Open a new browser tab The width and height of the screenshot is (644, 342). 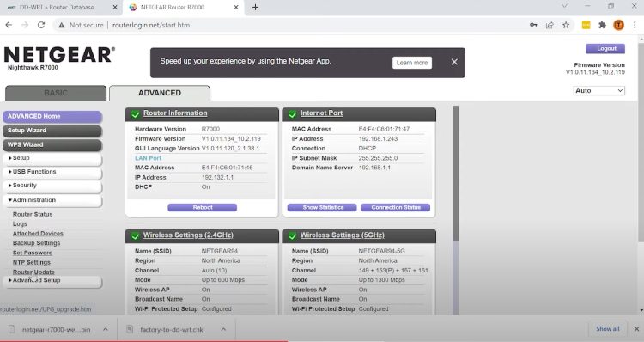[255, 7]
